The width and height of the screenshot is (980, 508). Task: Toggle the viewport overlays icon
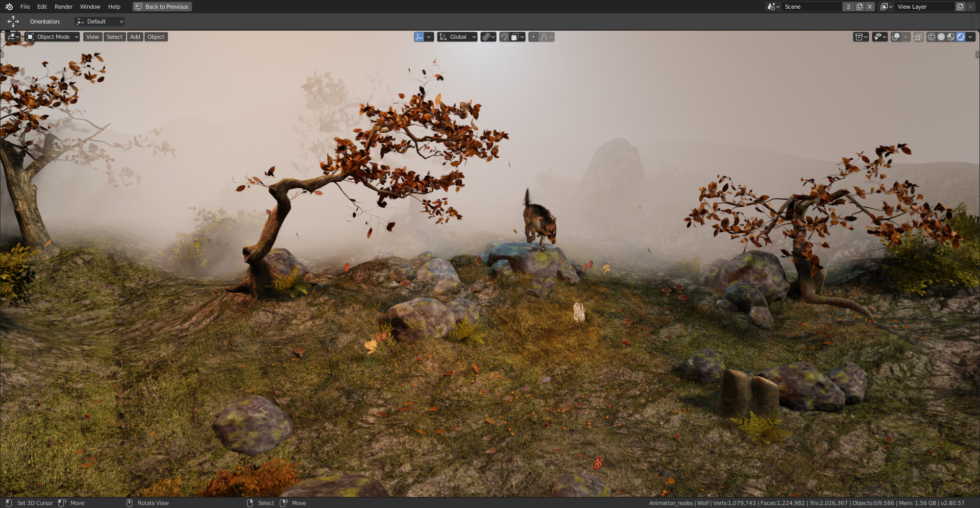896,37
